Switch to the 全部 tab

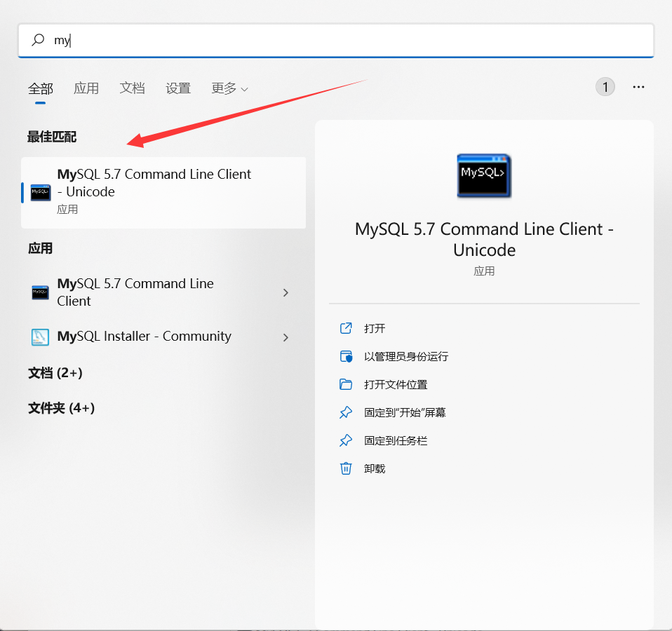(x=40, y=88)
